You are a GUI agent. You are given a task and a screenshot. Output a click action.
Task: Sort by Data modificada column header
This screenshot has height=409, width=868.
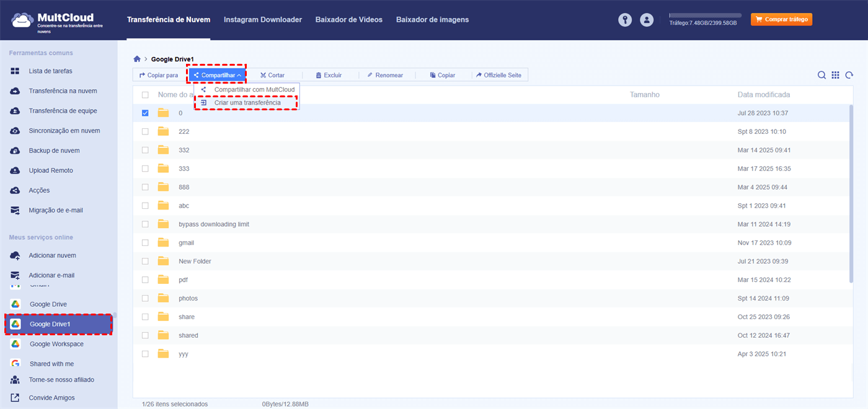764,95
